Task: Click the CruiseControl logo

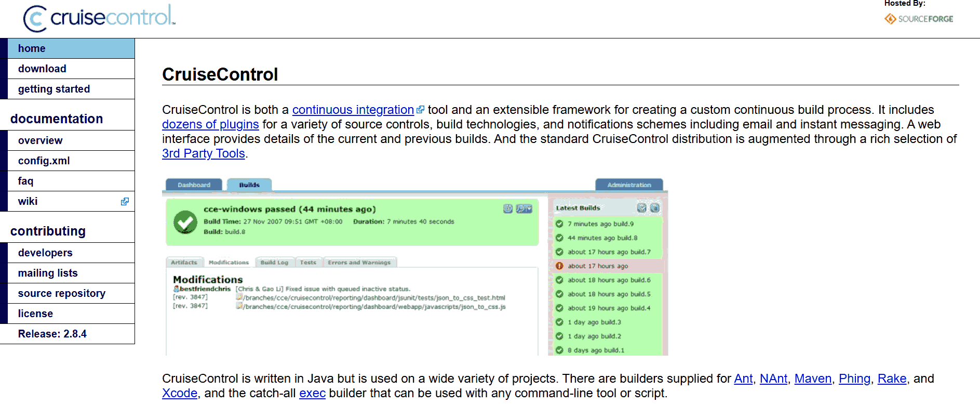Action: (99, 18)
